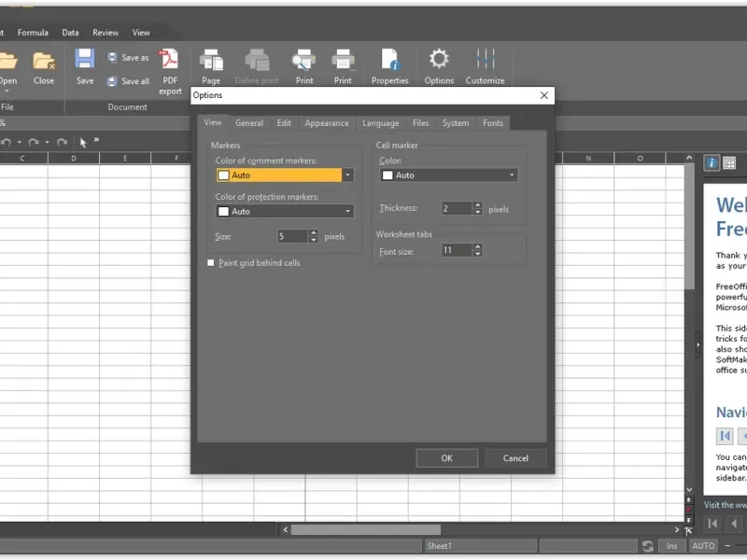Click bottom sidebar skip-to-start icon
This screenshot has width=747, height=560.
(712, 524)
